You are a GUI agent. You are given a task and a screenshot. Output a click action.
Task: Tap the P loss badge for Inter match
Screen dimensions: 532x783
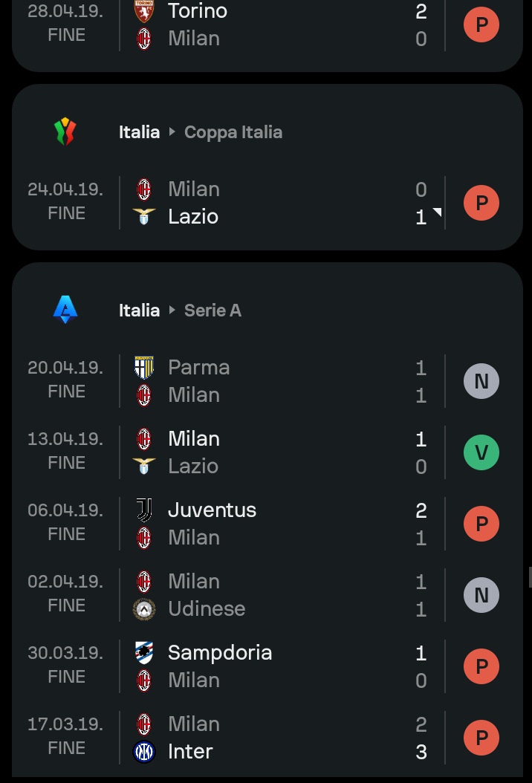point(481,738)
